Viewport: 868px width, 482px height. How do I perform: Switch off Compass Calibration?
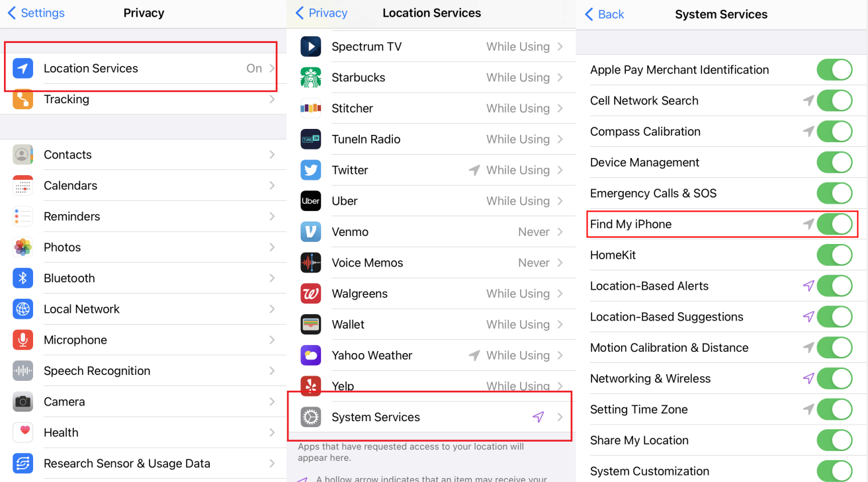point(835,132)
